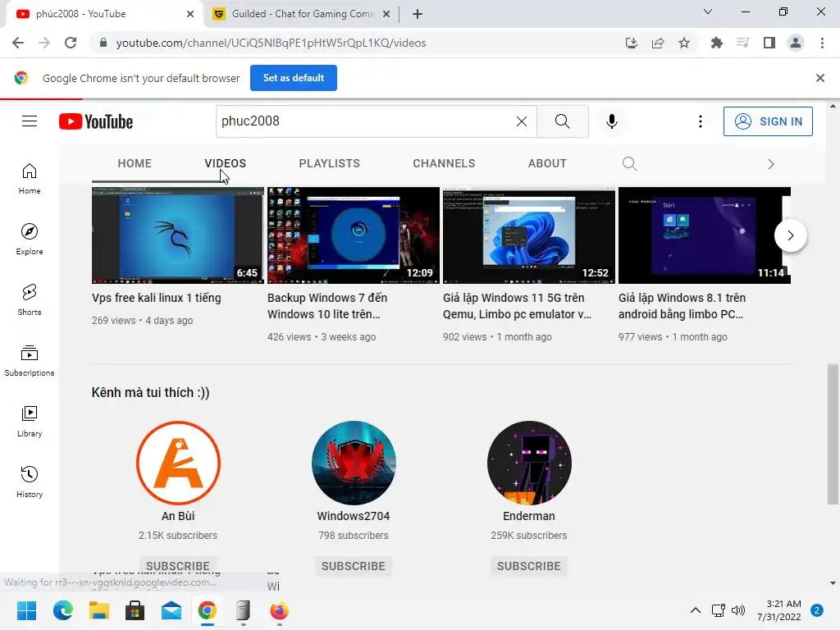
Task: Open Windows Start menu
Action: 26,610
